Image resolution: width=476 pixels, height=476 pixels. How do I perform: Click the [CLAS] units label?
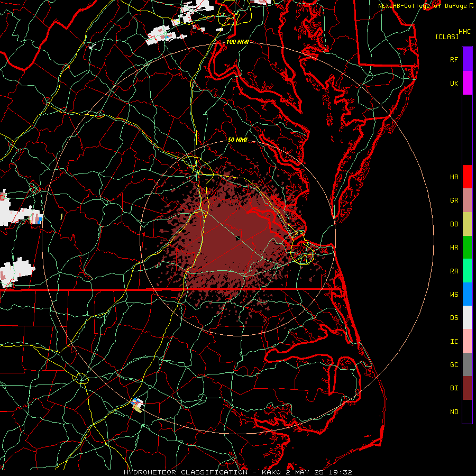pyautogui.click(x=447, y=36)
